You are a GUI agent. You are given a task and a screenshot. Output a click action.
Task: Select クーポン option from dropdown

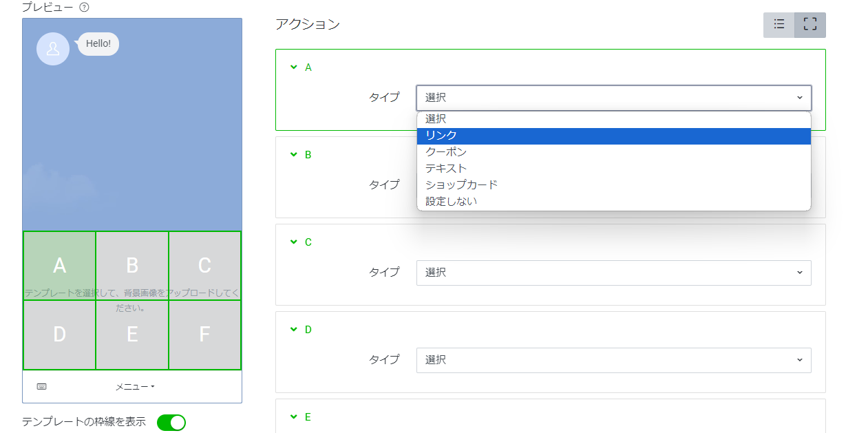tap(613, 152)
